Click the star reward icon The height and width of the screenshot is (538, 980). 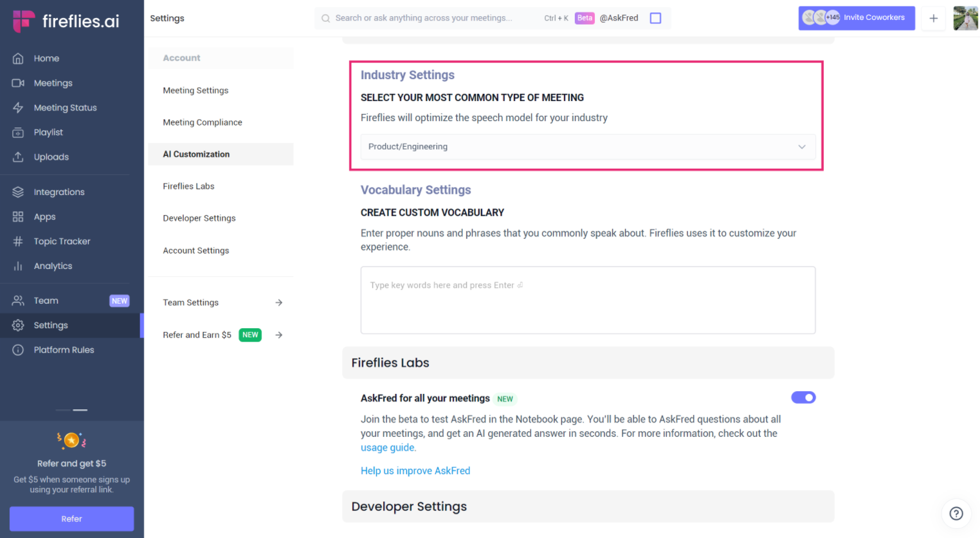[71, 440]
